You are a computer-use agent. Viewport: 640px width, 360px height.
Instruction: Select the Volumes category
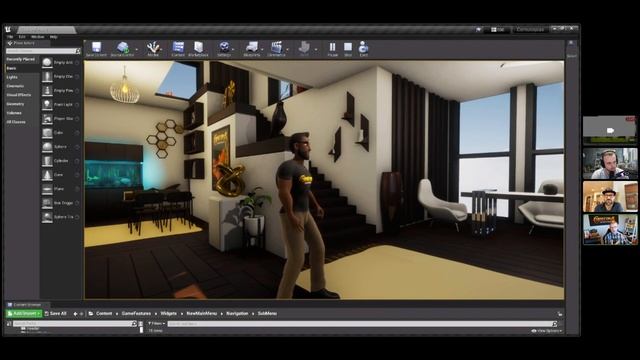14,113
